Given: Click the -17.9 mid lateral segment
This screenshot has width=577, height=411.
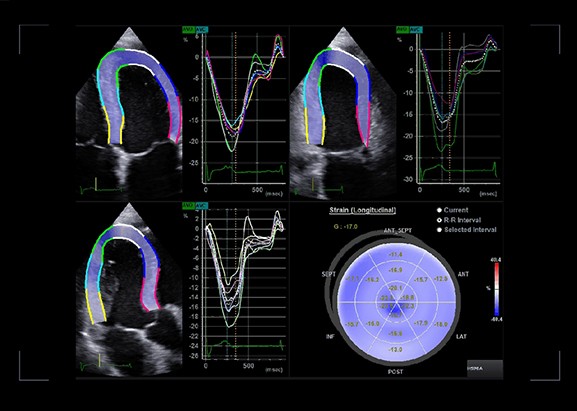Looking at the screenshot, I should click(421, 323).
